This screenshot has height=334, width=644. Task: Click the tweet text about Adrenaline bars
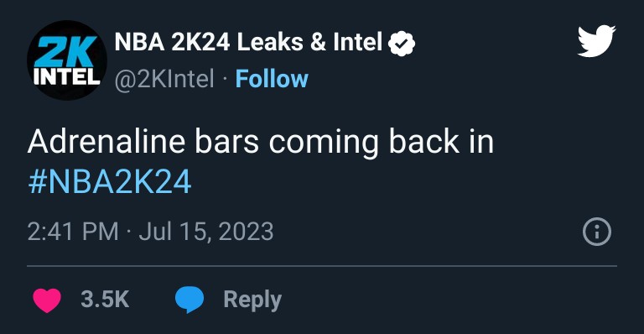[x=261, y=161]
